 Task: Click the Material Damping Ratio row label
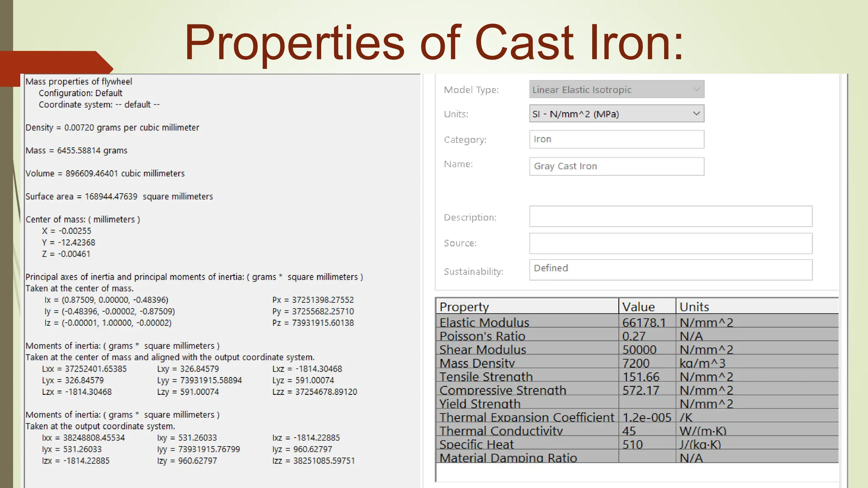pos(508,457)
